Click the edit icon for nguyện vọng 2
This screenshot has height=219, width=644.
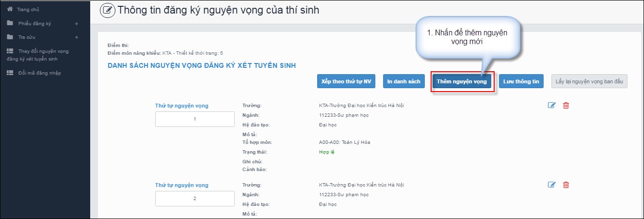[551, 185]
